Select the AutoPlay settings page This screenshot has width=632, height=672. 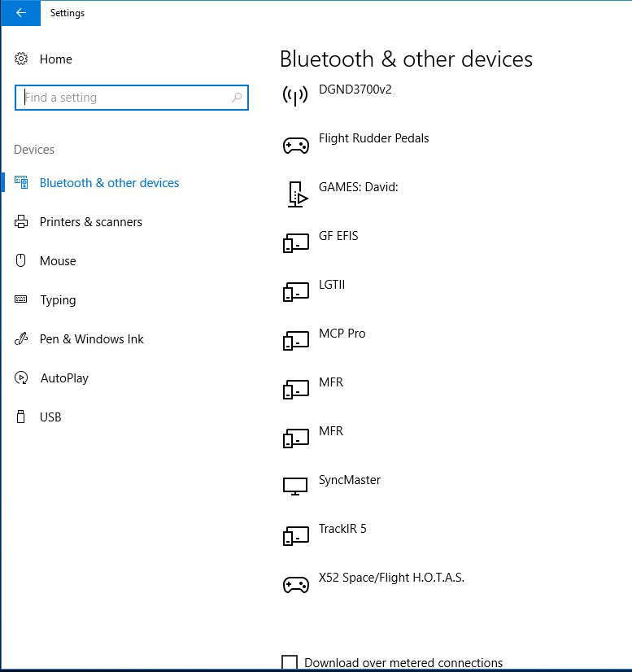coord(64,378)
